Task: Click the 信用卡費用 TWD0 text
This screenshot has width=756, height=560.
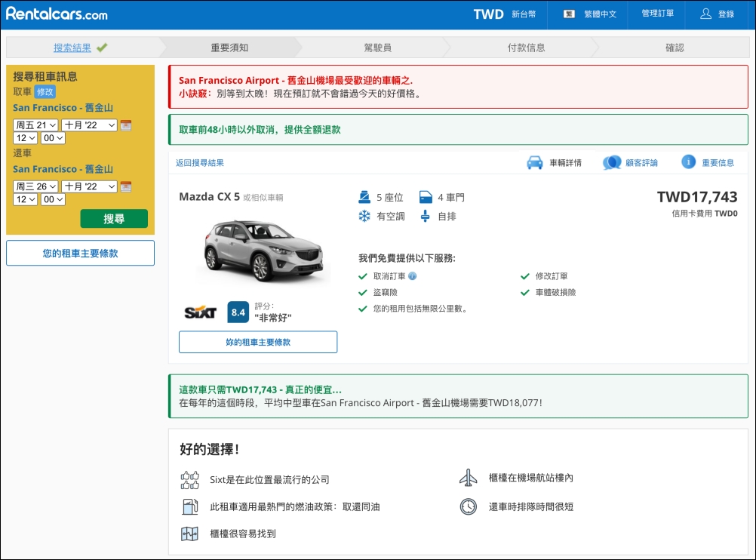Action: (x=705, y=213)
